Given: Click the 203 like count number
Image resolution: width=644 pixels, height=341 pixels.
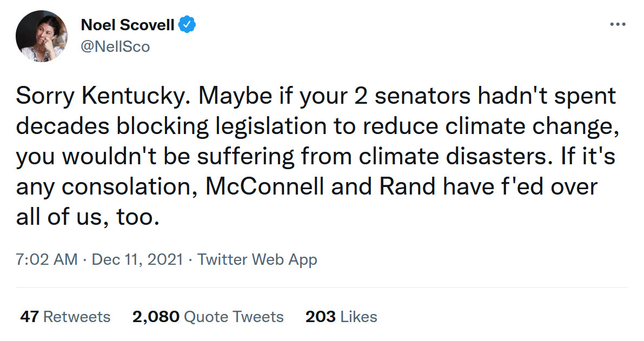Looking at the screenshot, I should tap(320, 317).
